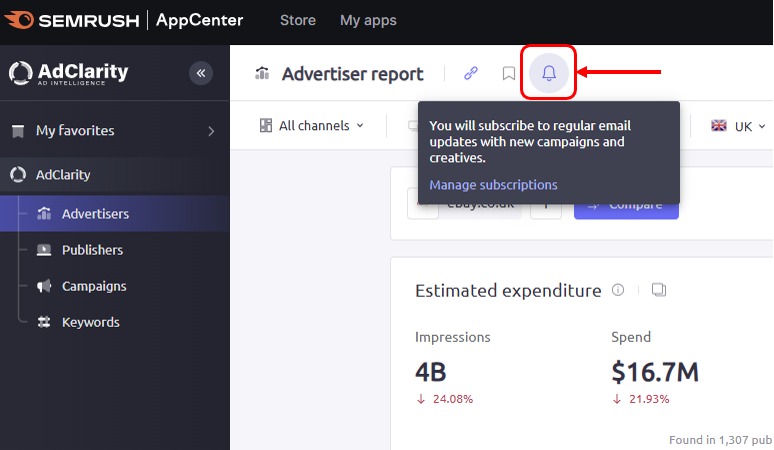Open the UK country dropdown

pyautogui.click(x=738, y=126)
